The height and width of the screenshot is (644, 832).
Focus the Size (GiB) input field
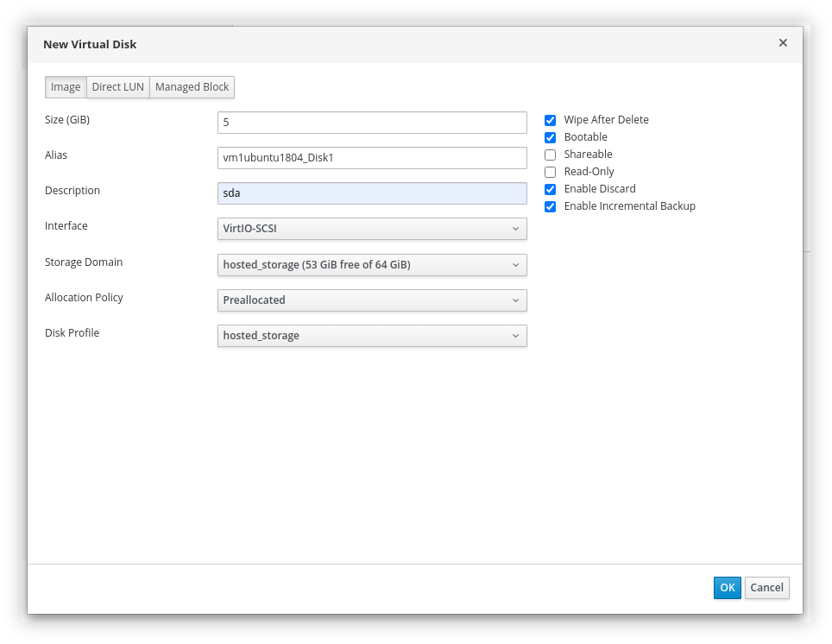pos(372,123)
